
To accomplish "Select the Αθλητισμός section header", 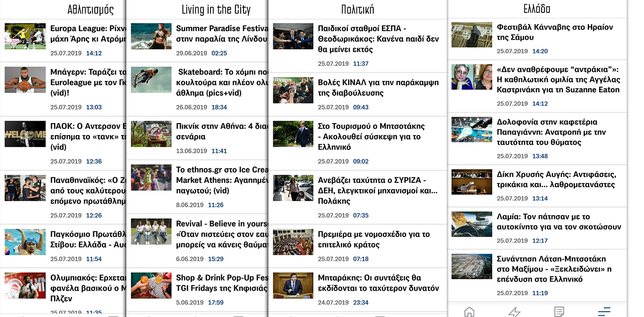I will pos(90,10).
